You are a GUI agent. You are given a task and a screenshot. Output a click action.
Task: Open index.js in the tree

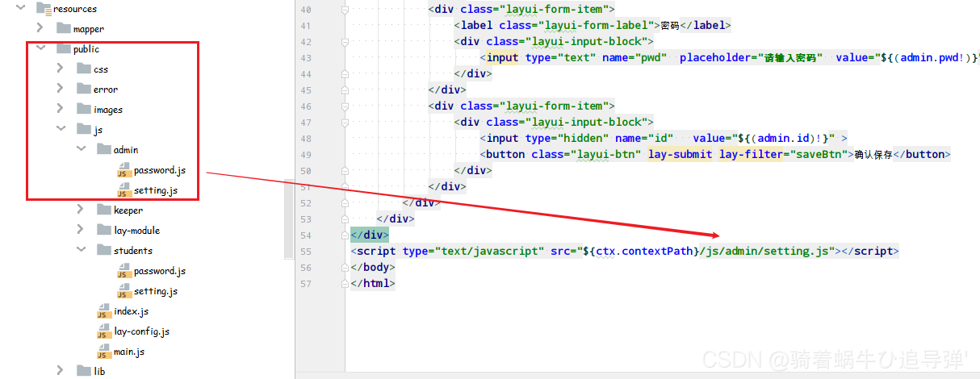tap(132, 311)
